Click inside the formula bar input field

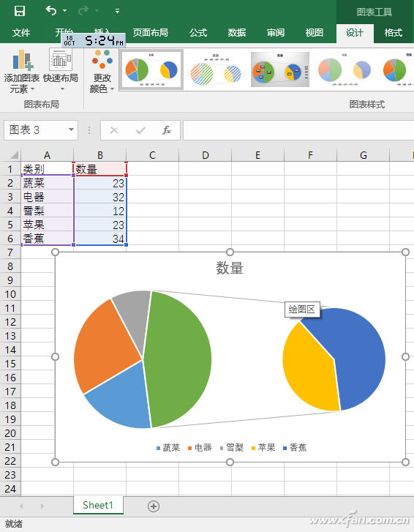(x=298, y=130)
